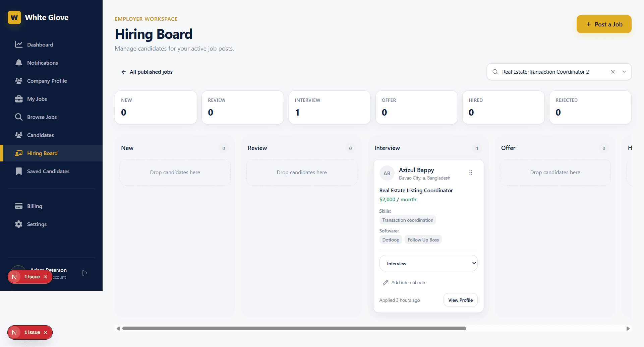Viewport: 644px width, 347px height.
Task: Click back arrow beside All published jobs
Action: [123, 72]
